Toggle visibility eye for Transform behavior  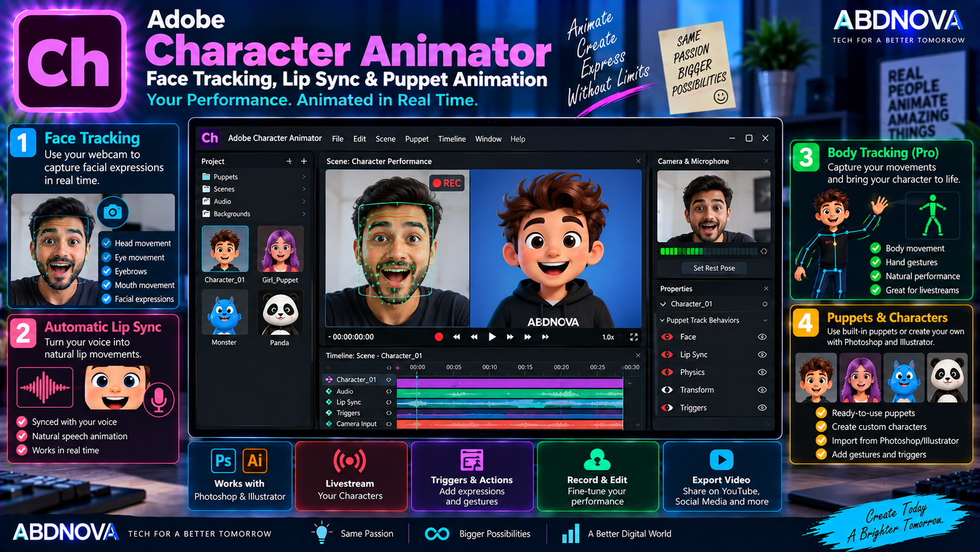[762, 390]
